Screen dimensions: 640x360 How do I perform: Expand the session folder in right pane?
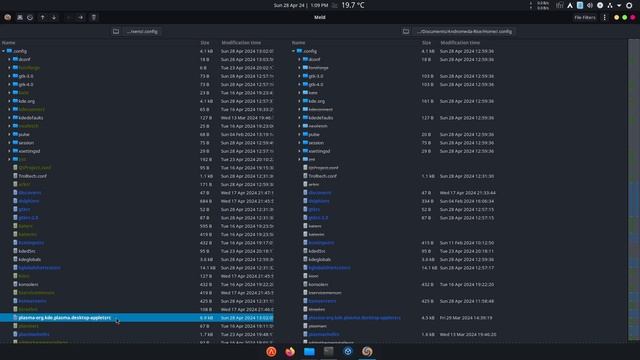(x=299, y=143)
